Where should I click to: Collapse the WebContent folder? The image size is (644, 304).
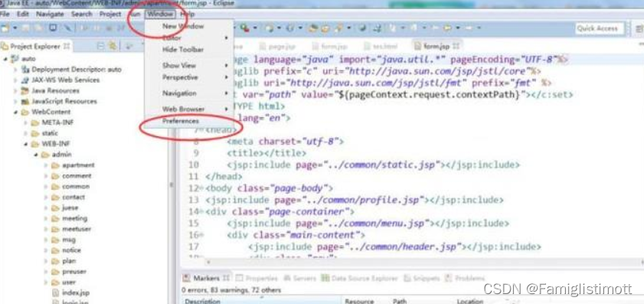click(x=15, y=112)
